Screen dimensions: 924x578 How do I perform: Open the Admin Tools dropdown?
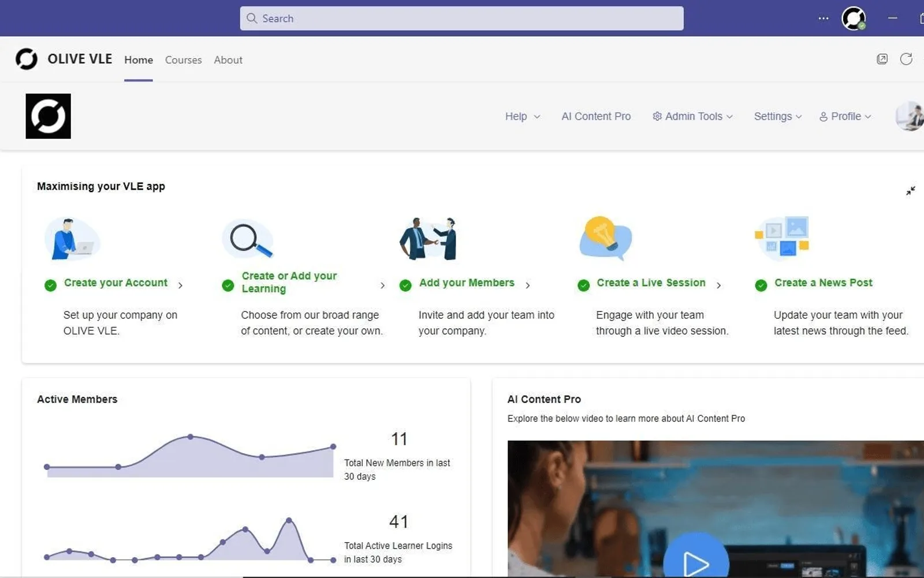(x=692, y=116)
